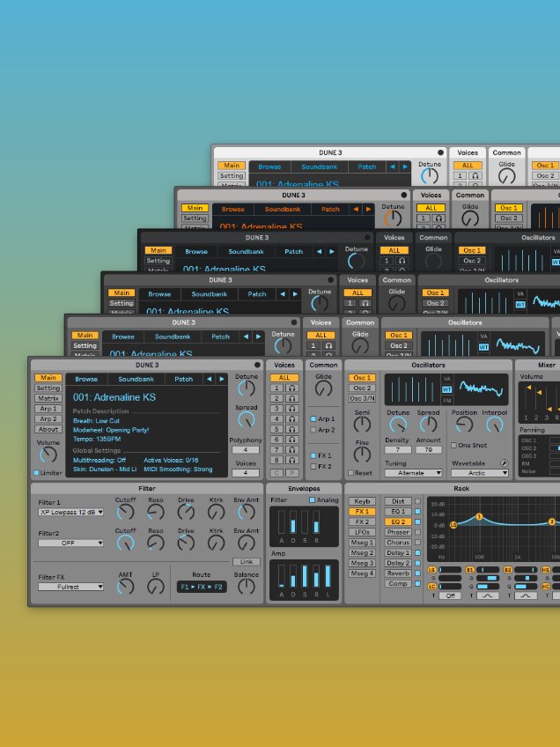This screenshot has height=747, width=560.
Task: Enable the One Shot checkbox
Action: pos(453,445)
